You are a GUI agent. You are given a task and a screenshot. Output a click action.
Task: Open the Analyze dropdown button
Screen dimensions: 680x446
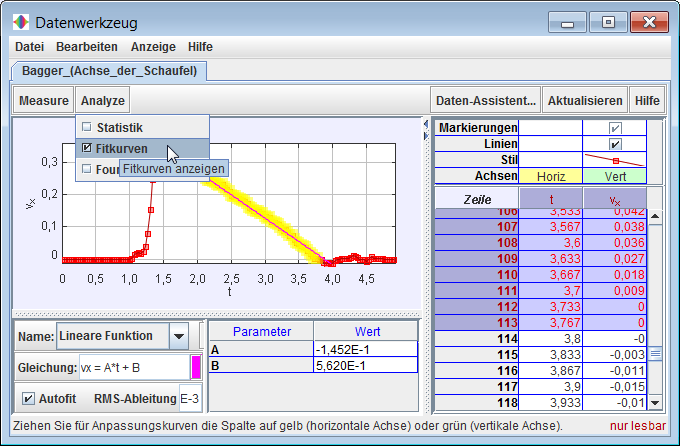pyautogui.click(x=103, y=101)
